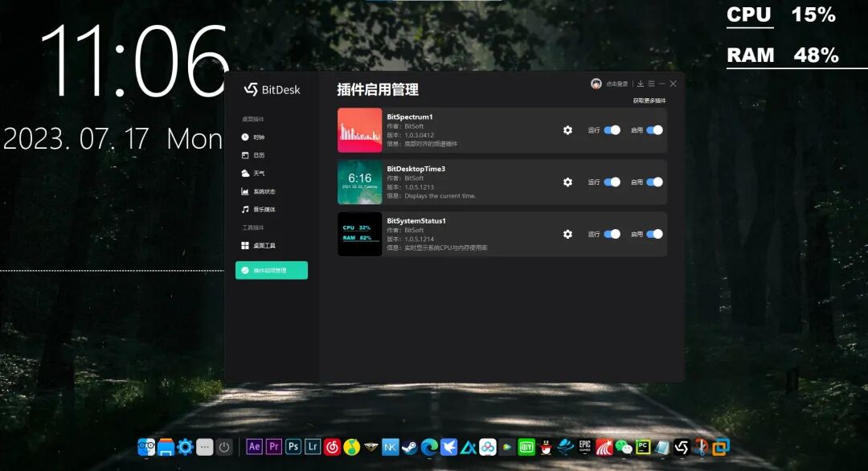Launch Lightroom from the dock
Screen dimensions: 868x471
pyautogui.click(x=313, y=447)
